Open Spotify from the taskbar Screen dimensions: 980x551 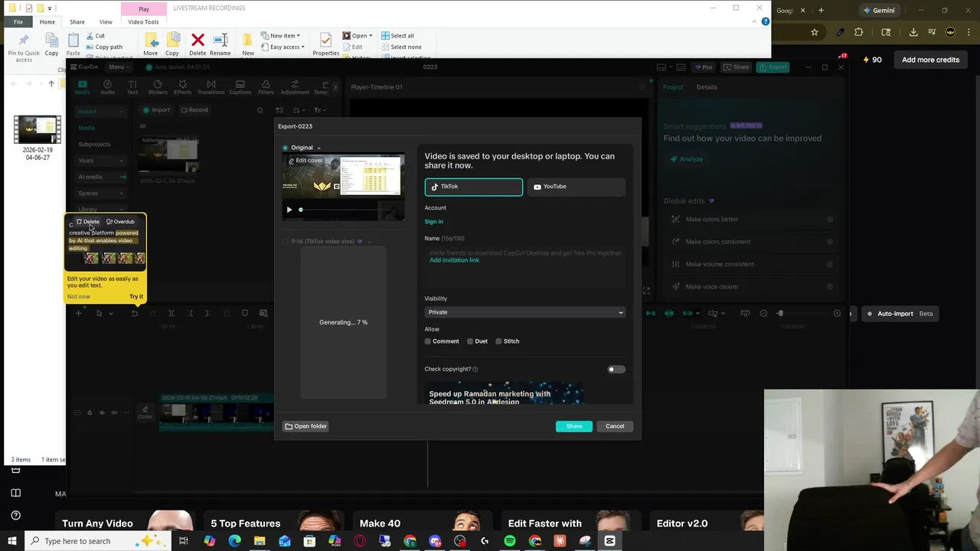[x=510, y=541]
